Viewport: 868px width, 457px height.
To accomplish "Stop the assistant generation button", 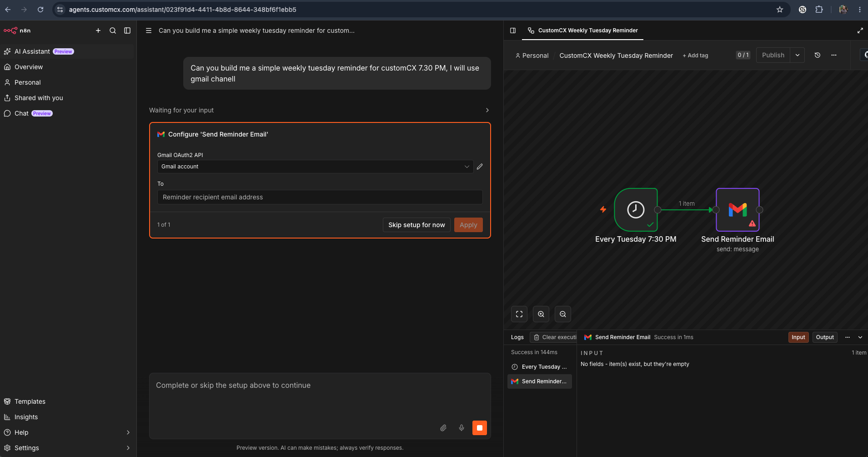I will pos(480,428).
